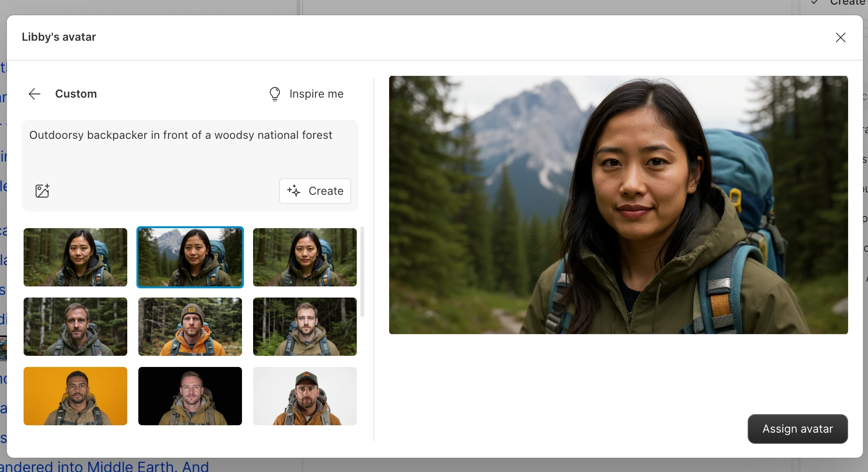Viewport: 868px width, 472px height.
Task: Select first woman backpacker forest thumbnail
Action: coord(75,257)
